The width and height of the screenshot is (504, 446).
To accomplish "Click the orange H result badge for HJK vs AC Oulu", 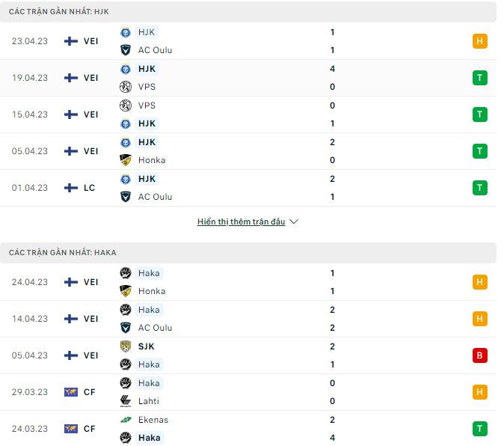I will click(x=480, y=41).
